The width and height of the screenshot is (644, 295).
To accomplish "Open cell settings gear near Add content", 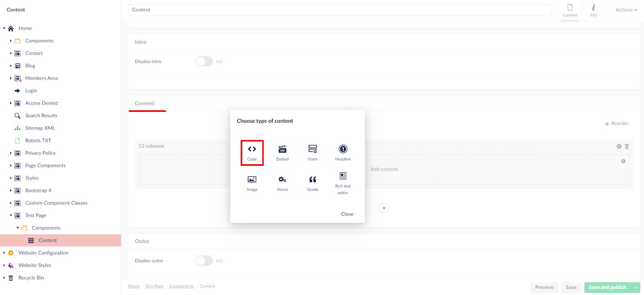I will pos(623,161).
